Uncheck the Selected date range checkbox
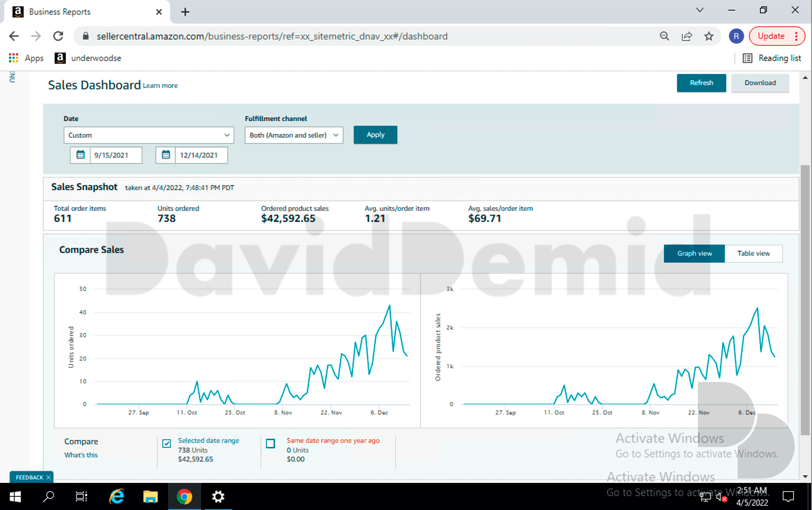Viewport: 812px width, 510px height. tap(167, 443)
